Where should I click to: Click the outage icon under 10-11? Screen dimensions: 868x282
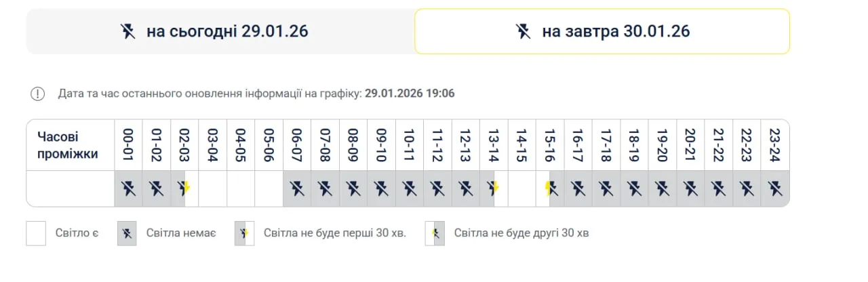point(410,188)
